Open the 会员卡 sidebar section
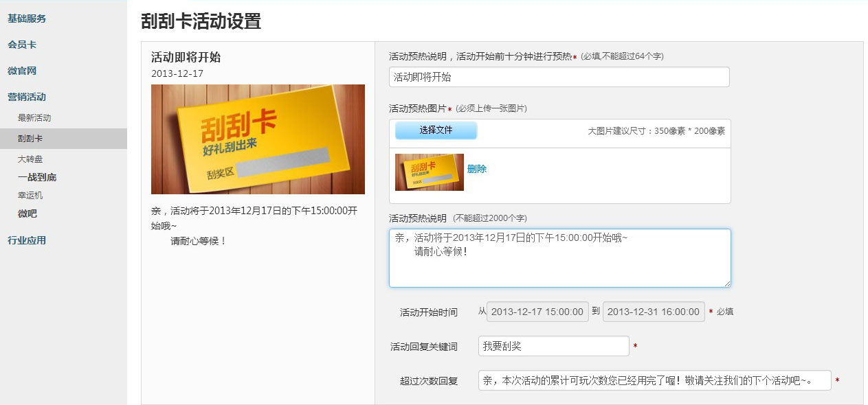The width and height of the screenshot is (868, 405). 22,45
